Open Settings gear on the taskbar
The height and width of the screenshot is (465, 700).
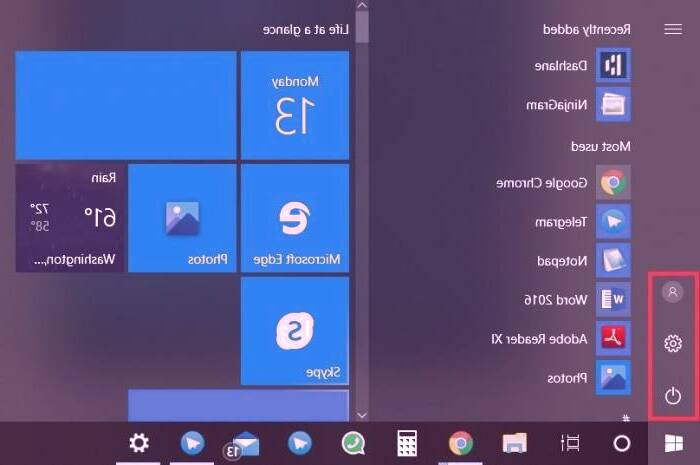tap(138, 444)
